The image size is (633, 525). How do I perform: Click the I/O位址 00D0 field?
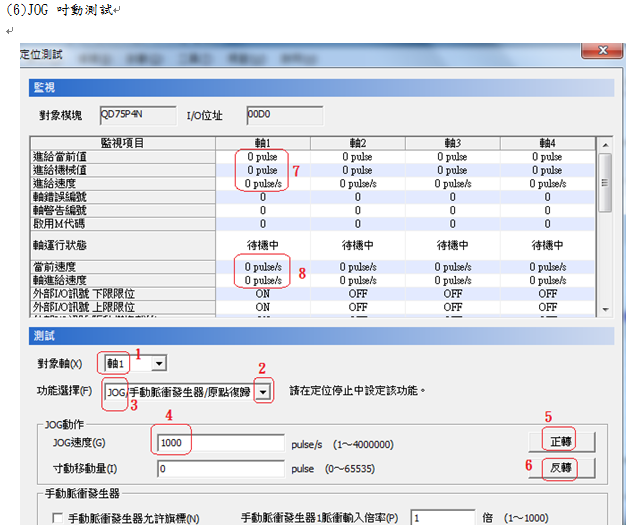click(284, 115)
